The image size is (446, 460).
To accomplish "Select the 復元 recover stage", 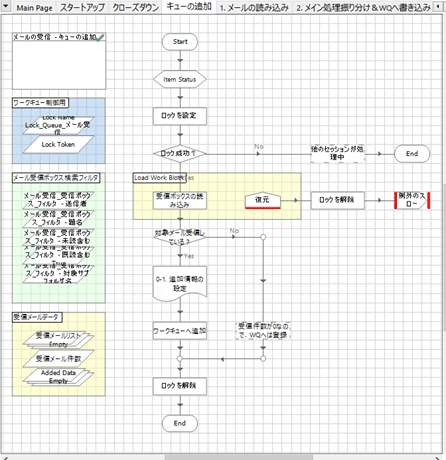I will point(262,200).
